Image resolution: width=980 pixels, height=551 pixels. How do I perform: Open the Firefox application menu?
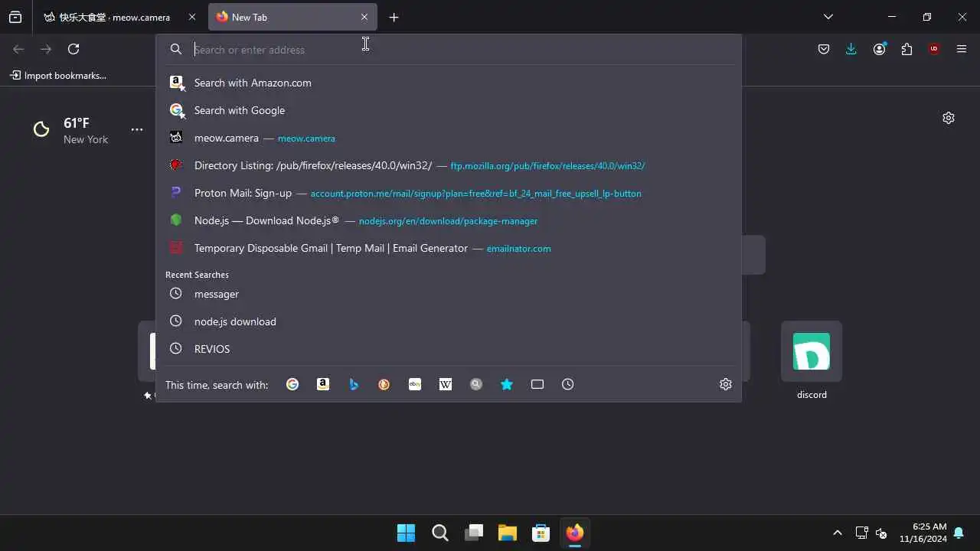(962, 49)
